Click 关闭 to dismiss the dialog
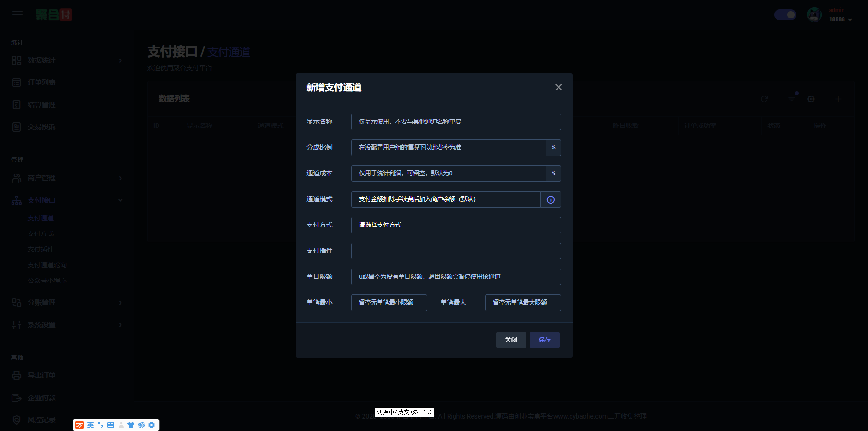The height and width of the screenshot is (431, 868). (x=510, y=340)
